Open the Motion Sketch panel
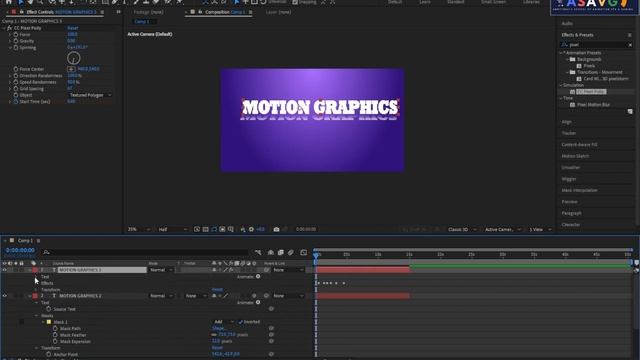The height and width of the screenshot is (360, 640). [x=575, y=156]
